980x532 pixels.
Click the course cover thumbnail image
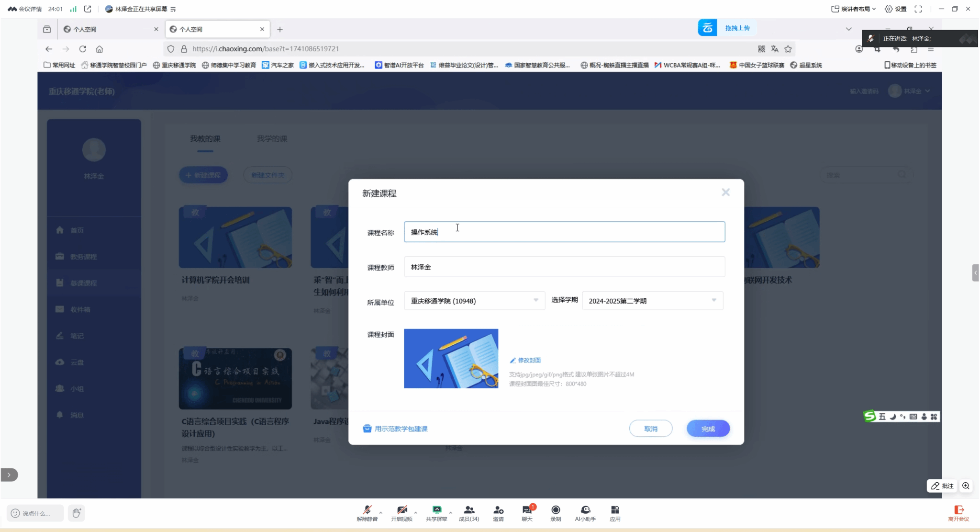click(x=451, y=358)
